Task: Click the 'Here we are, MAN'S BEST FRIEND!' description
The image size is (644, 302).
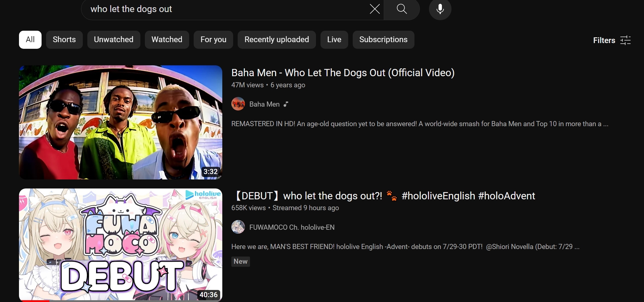Action: tap(405, 247)
